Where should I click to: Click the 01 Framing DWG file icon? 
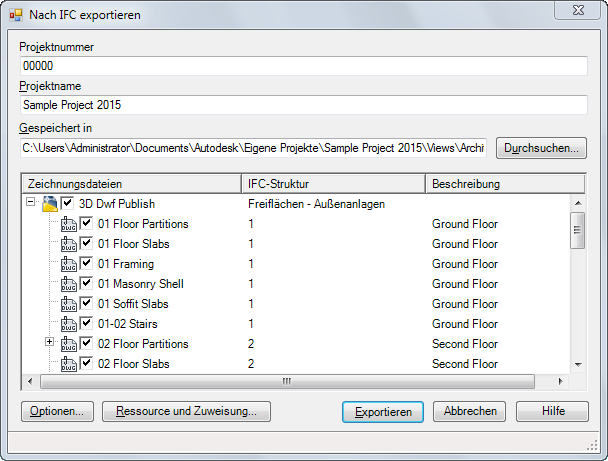(69, 264)
